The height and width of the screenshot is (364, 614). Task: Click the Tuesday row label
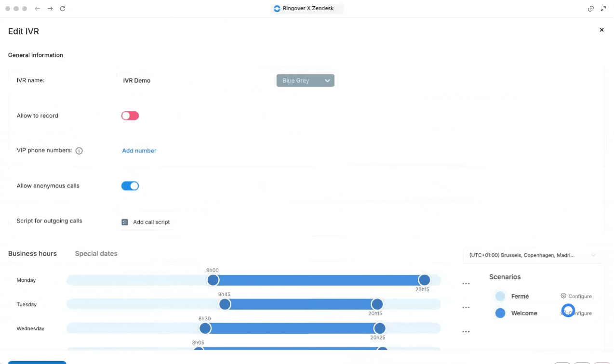(27, 304)
